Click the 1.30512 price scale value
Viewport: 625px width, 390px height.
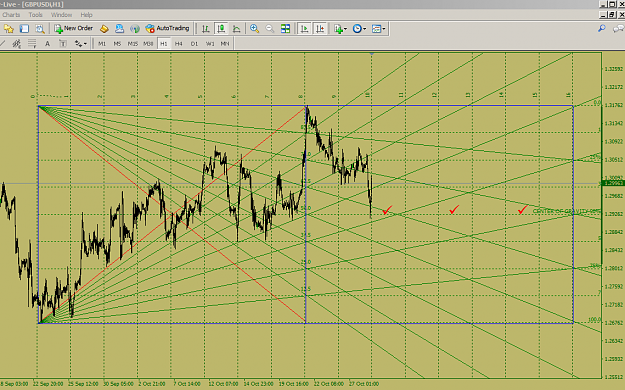(x=613, y=160)
